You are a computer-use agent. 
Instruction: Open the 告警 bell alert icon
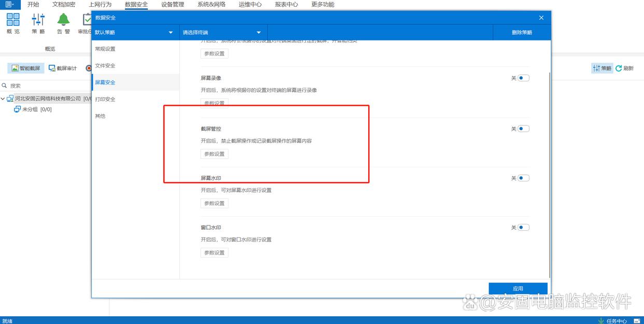click(63, 20)
